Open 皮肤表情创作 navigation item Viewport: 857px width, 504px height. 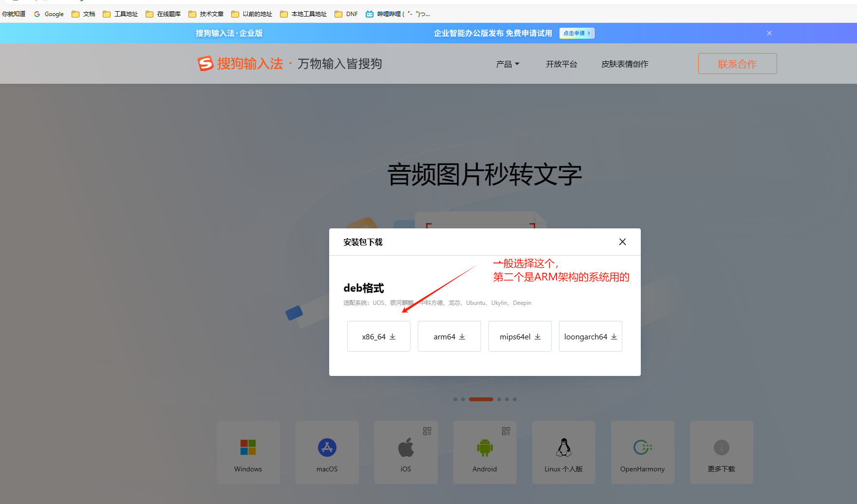pyautogui.click(x=625, y=64)
